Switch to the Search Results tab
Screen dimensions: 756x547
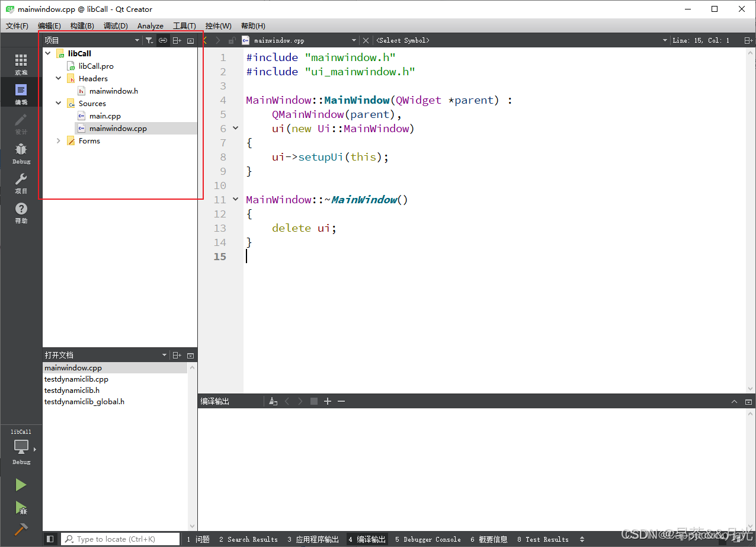click(x=248, y=539)
